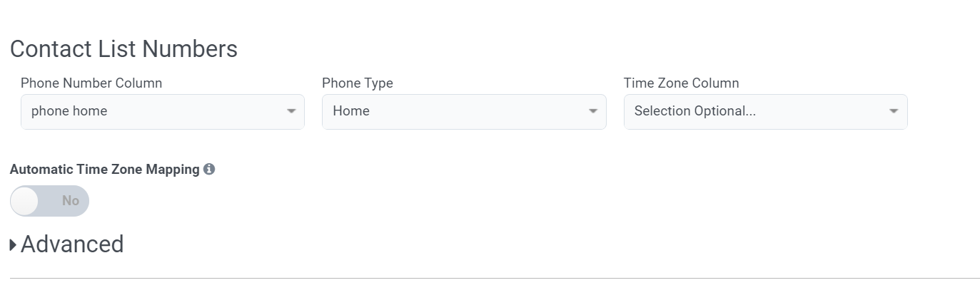980x300 pixels.
Task: Open the Phone Type dropdown
Action: [x=464, y=111]
